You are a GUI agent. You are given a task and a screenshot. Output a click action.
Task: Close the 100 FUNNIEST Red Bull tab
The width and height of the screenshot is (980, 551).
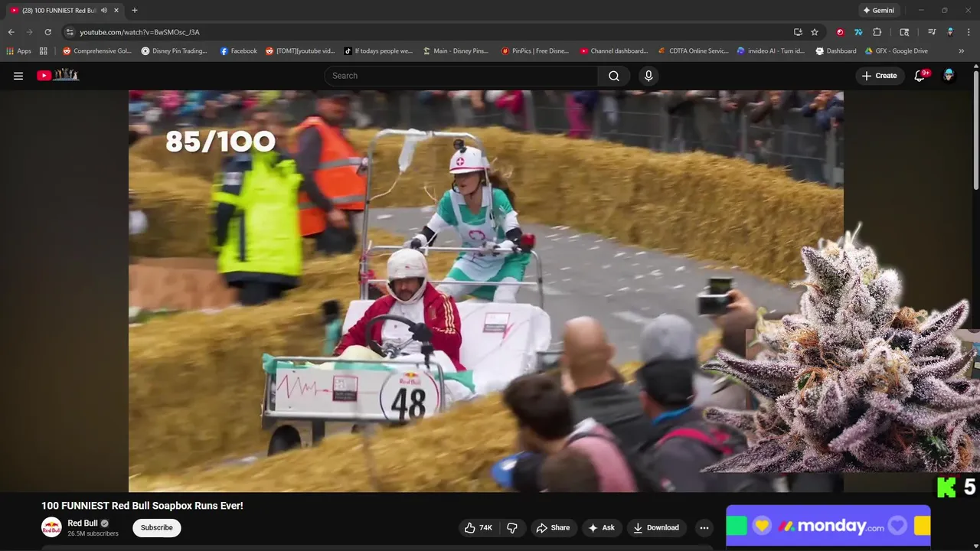click(116, 11)
